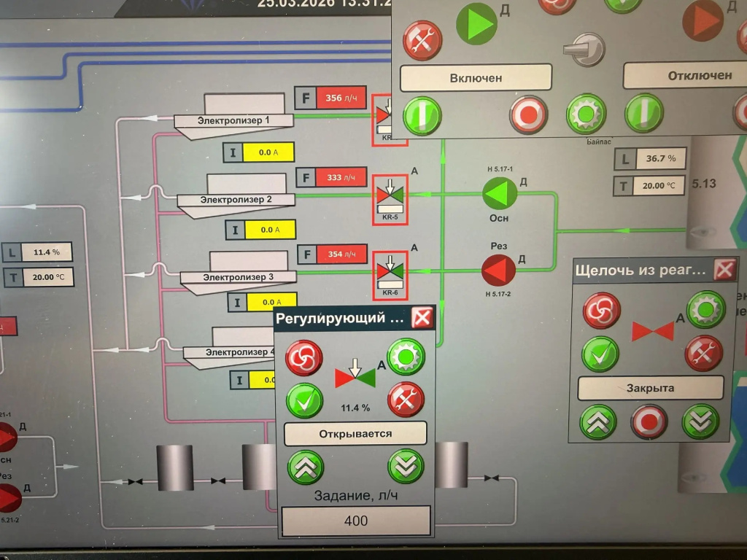Open main pump Н 5.17-1 (Осн)
This screenshot has width=747, height=560.
(x=500, y=193)
